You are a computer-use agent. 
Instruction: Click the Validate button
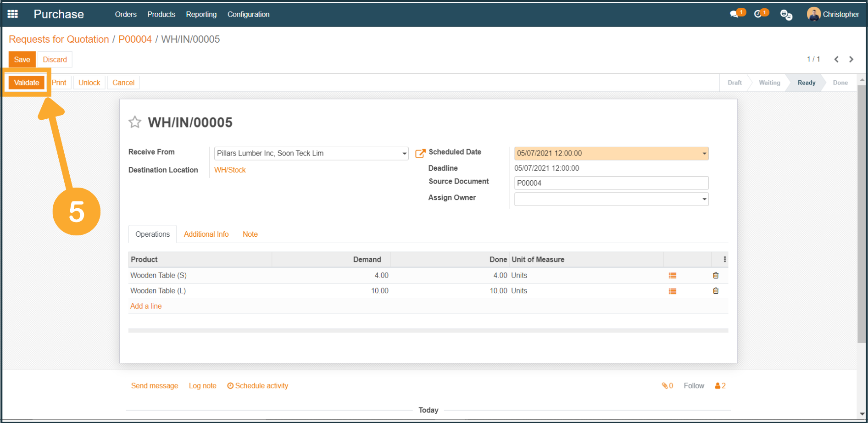27,83
